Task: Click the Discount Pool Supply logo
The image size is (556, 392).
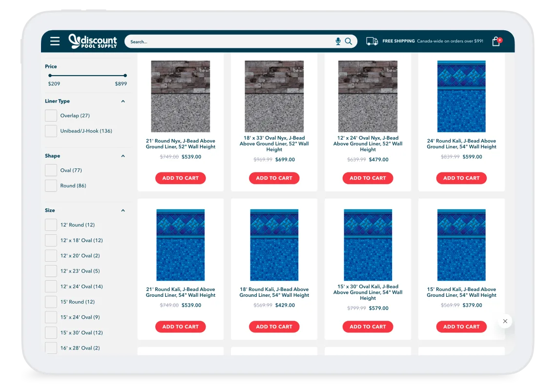Action: pos(93,41)
